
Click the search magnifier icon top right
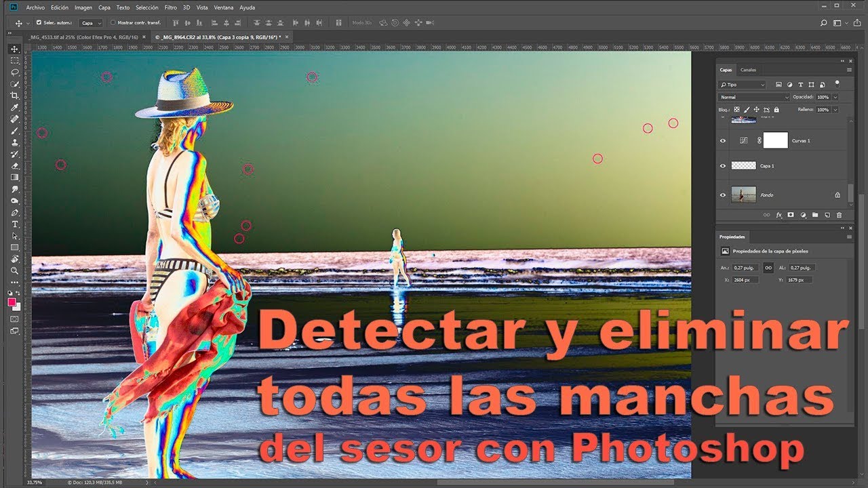pyautogui.click(x=823, y=22)
